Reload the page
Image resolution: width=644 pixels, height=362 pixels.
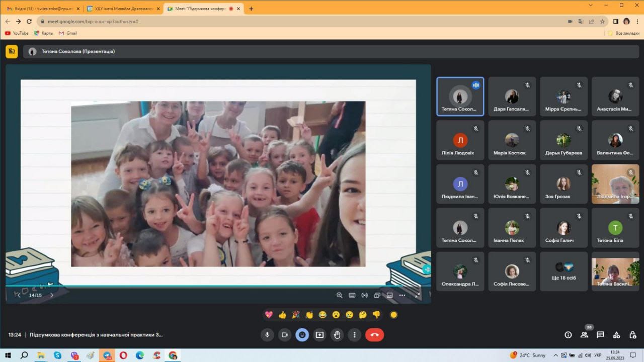coord(29,22)
